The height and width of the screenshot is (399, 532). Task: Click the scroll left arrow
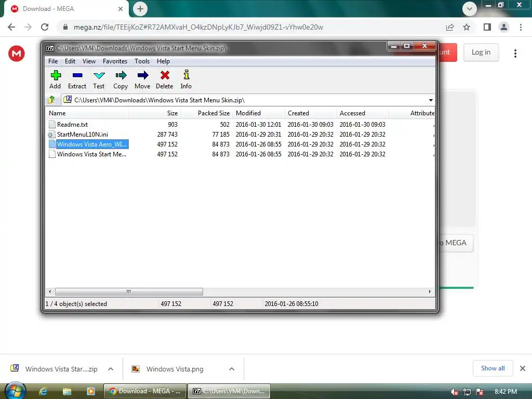coord(50,291)
